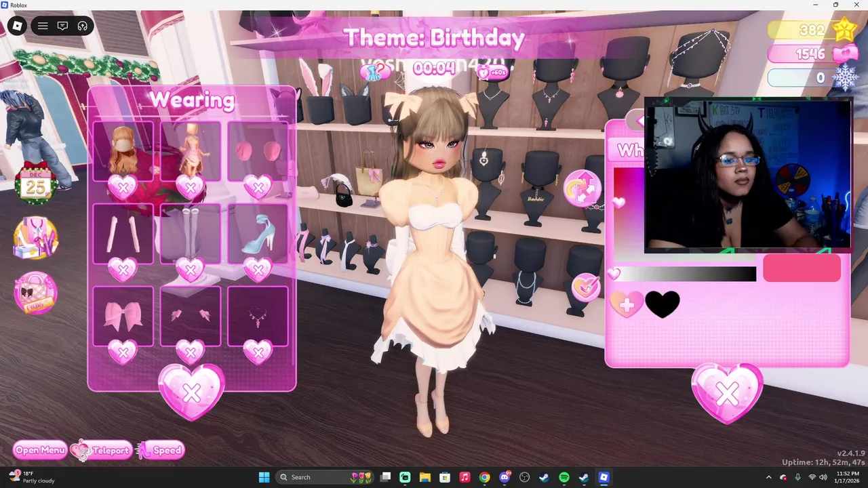The image size is (868, 488).
Task: Remove the pink gloves item
Action: 123,270
